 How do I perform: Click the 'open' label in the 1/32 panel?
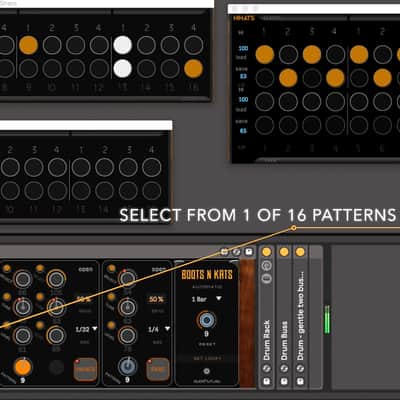(86, 269)
